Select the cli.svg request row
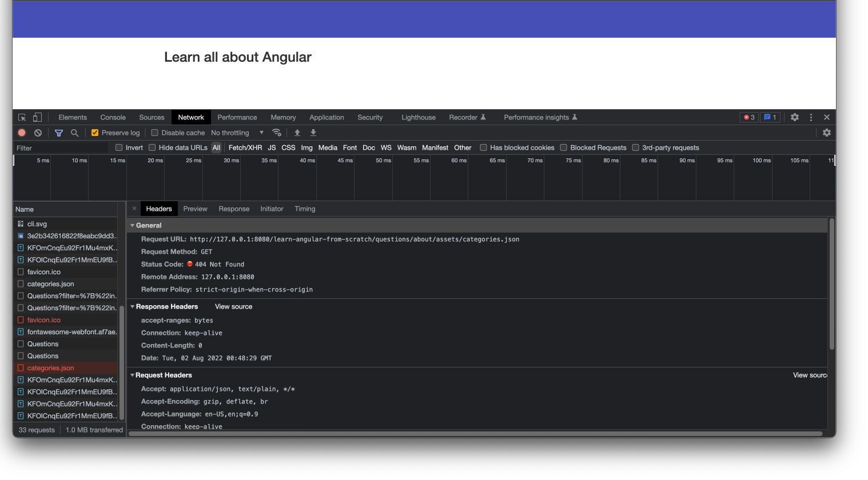 [x=66, y=224]
